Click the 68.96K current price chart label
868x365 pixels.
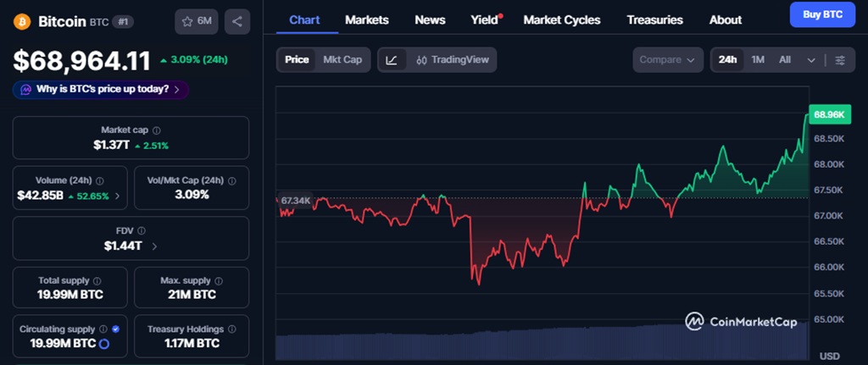click(x=829, y=114)
